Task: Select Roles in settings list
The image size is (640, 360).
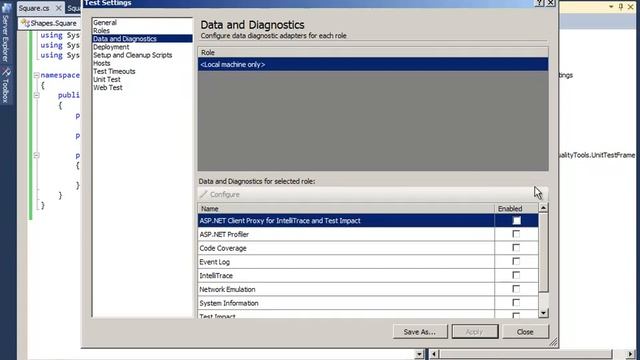Action: 101,31
